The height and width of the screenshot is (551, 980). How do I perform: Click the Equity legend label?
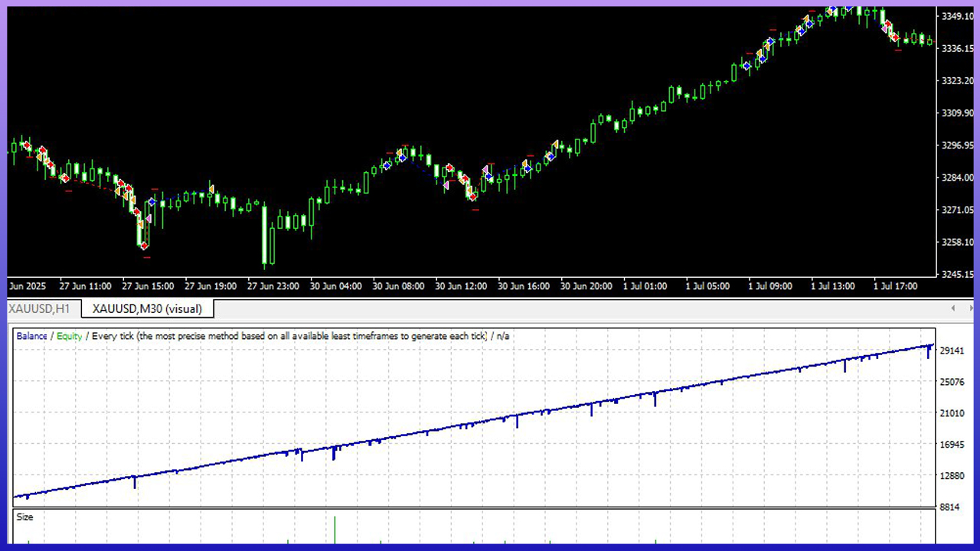[x=69, y=335]
